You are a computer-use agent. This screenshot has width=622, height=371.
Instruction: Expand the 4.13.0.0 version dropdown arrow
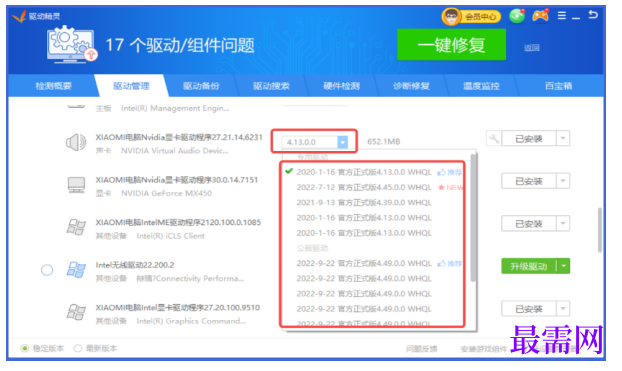(342, 142)
